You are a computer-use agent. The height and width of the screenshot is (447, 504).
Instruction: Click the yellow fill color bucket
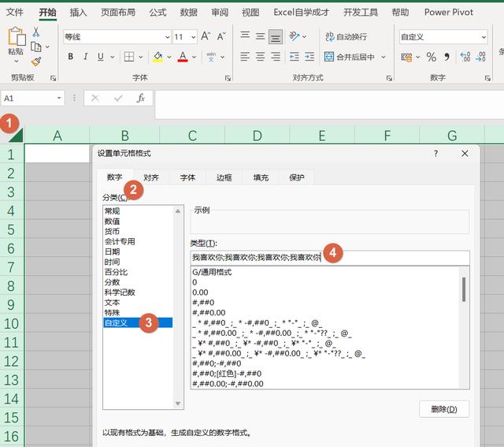click(157, 57)
